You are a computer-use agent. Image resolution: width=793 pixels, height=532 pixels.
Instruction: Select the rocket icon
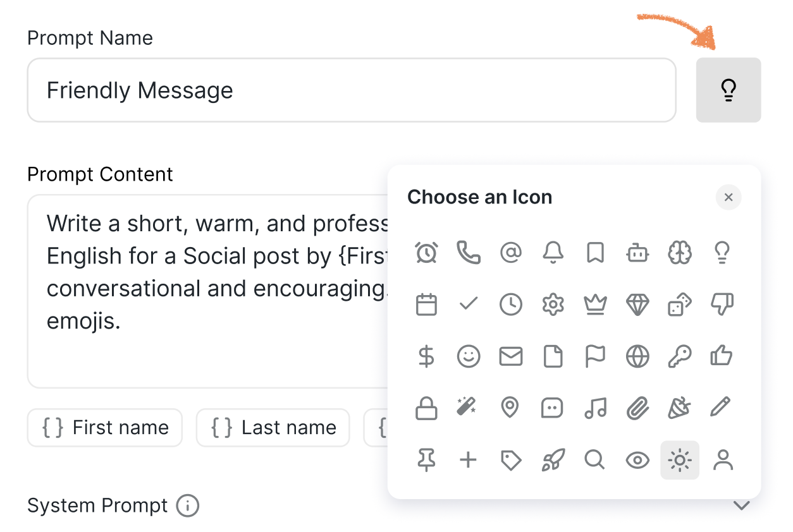coord(553,460)
